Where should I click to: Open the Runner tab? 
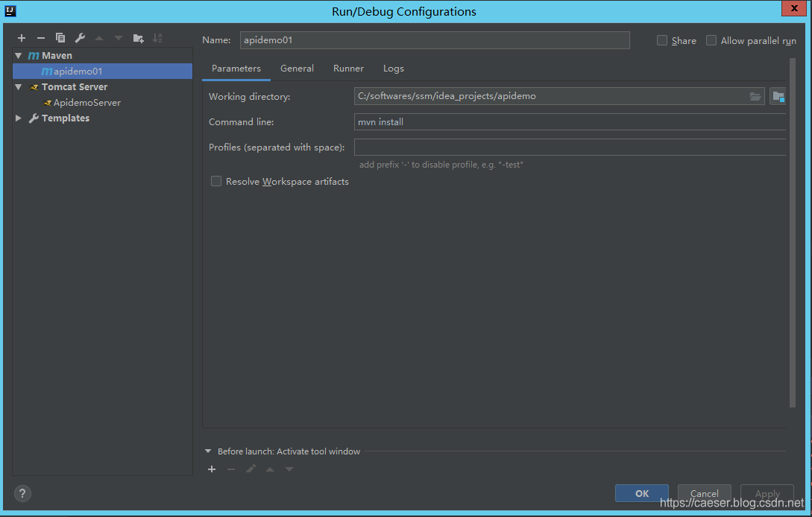(x=348, y=69)
